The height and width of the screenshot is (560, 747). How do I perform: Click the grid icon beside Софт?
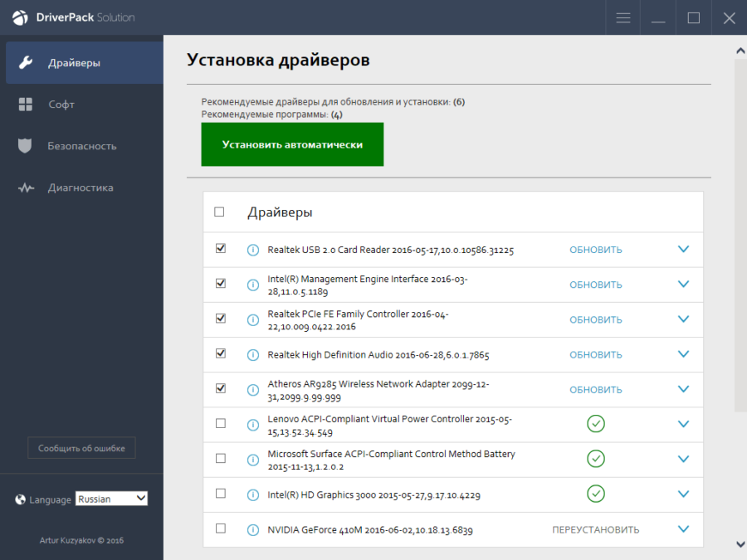click(x=26, y=105)
